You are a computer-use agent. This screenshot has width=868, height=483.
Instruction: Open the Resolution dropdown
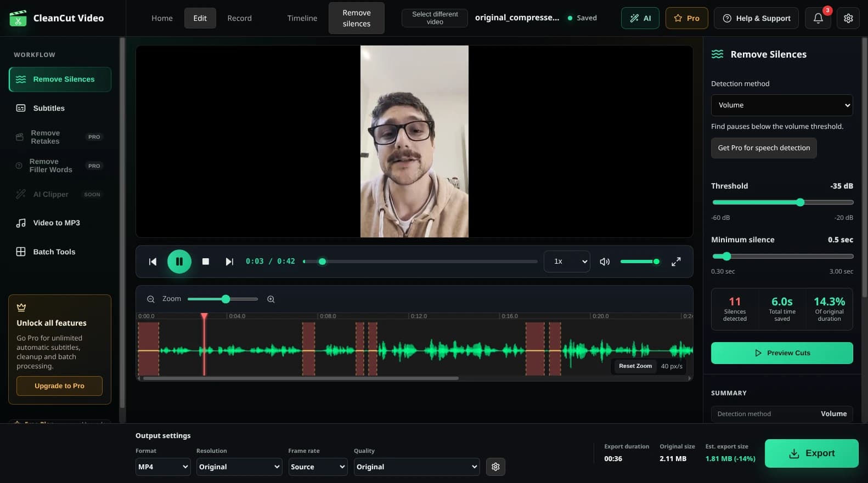(239, 467)
